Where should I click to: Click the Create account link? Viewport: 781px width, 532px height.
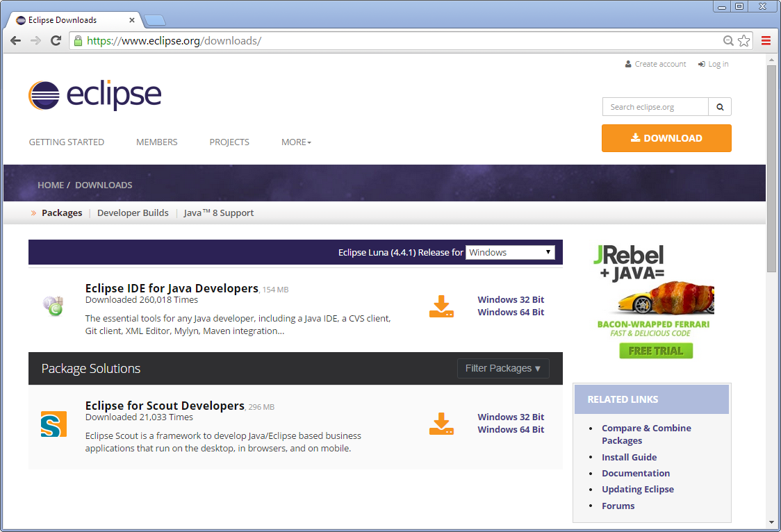tap(655, 64)
